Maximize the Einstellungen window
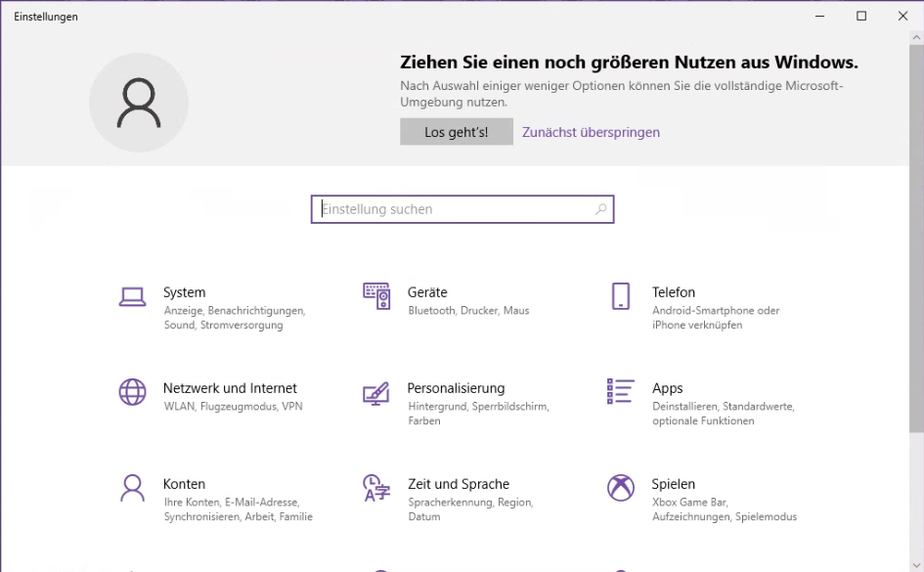 (861, 16)
